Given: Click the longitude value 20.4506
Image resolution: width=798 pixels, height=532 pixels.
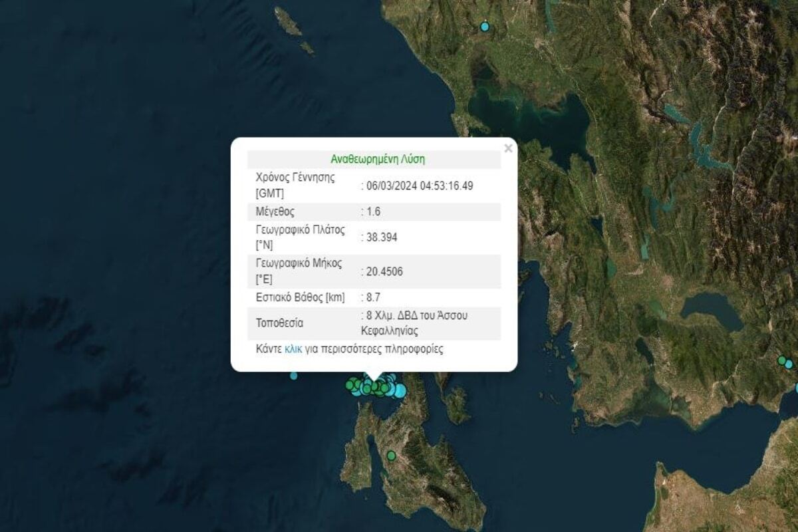Looking at the screenshot, I should 384,271.
